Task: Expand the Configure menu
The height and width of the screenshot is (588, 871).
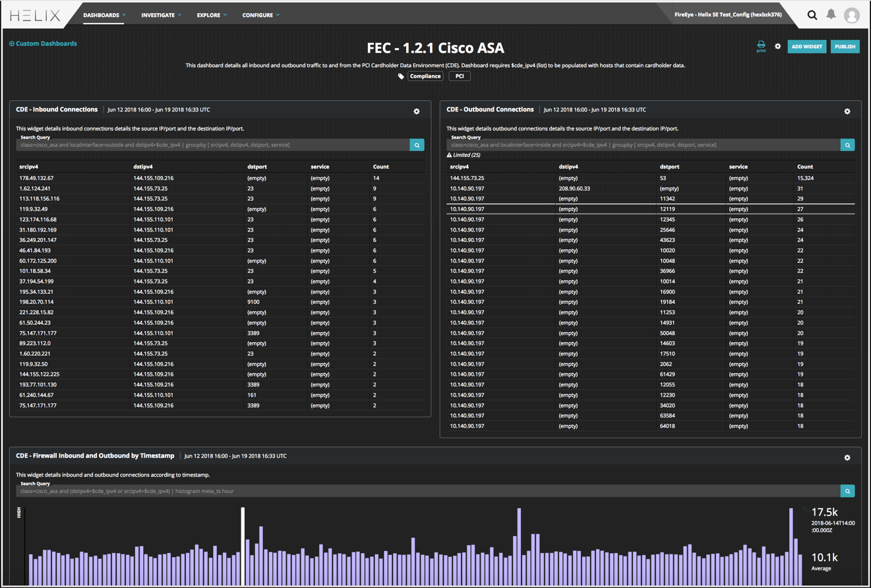Action: click(260, 15)
